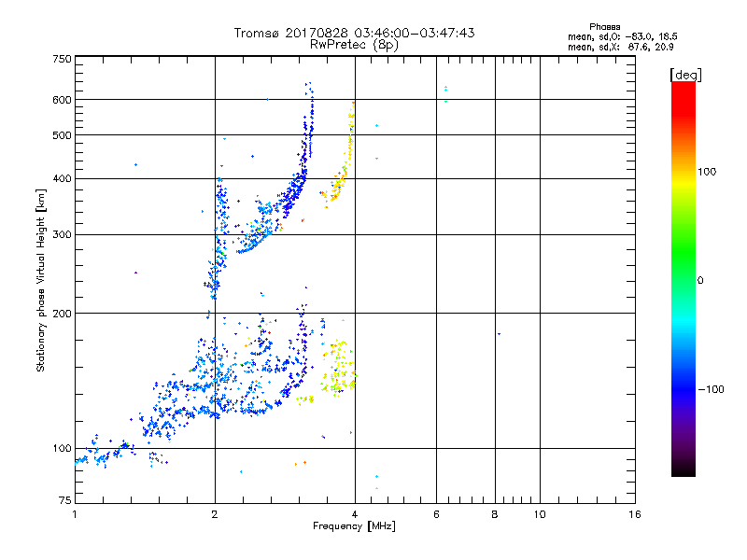The width and height of the screenshot is (747, 560).
Task: Click the colorbar tick label '0'
Action: pos(700,281)
